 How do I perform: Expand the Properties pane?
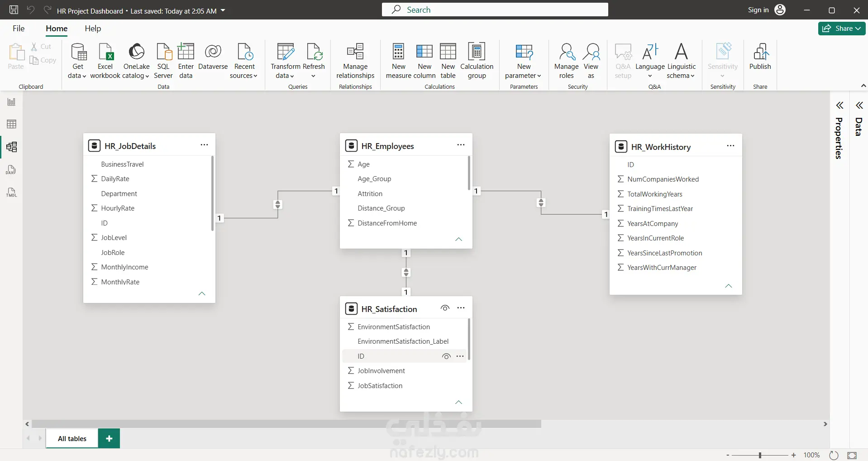tap(839, 106)
